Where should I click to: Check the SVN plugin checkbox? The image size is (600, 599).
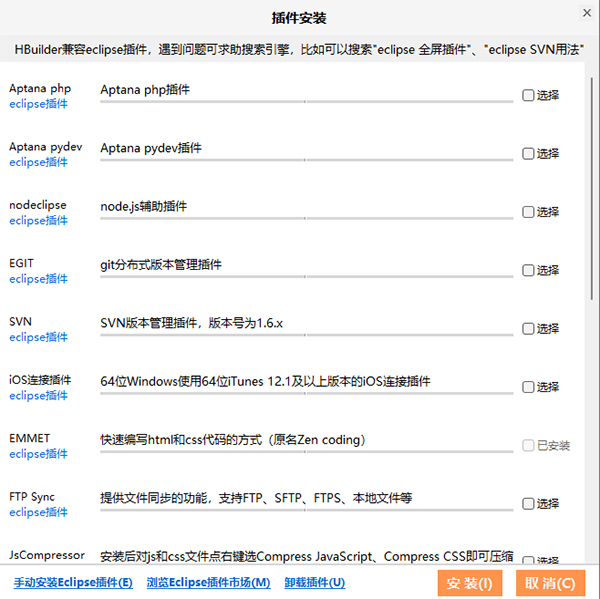[x=527, y=328]
